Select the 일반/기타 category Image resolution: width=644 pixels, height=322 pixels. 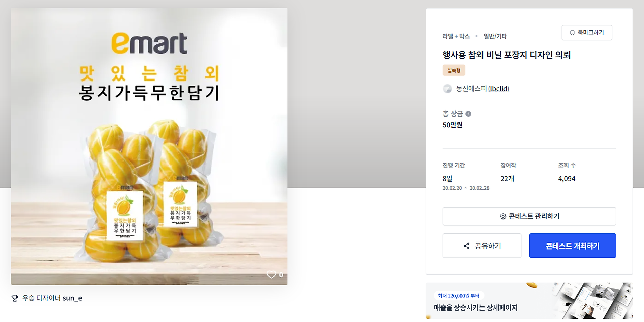click(x=495, y=36)
